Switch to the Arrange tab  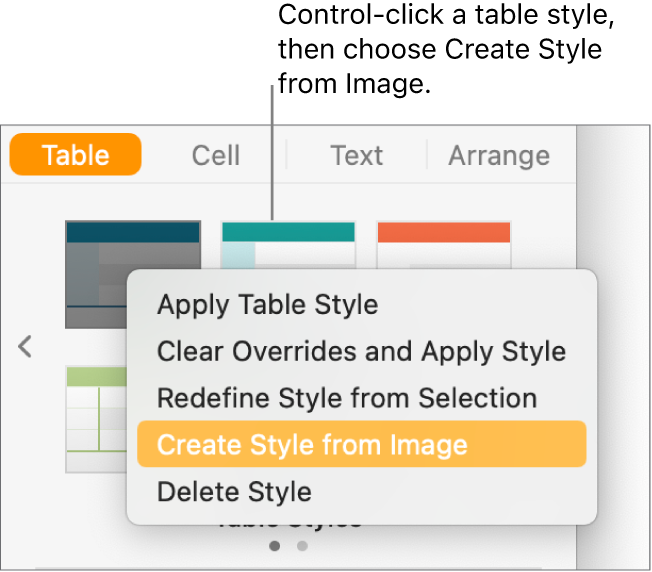pos(498,155)
